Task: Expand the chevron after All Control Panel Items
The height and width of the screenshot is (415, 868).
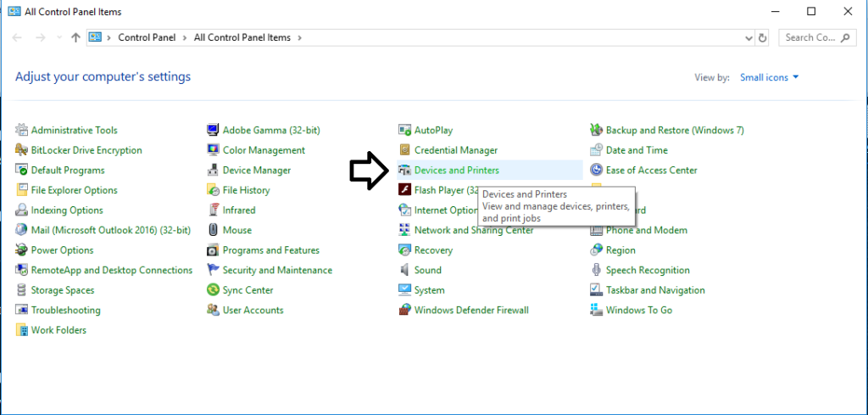Action: point(299,37)
